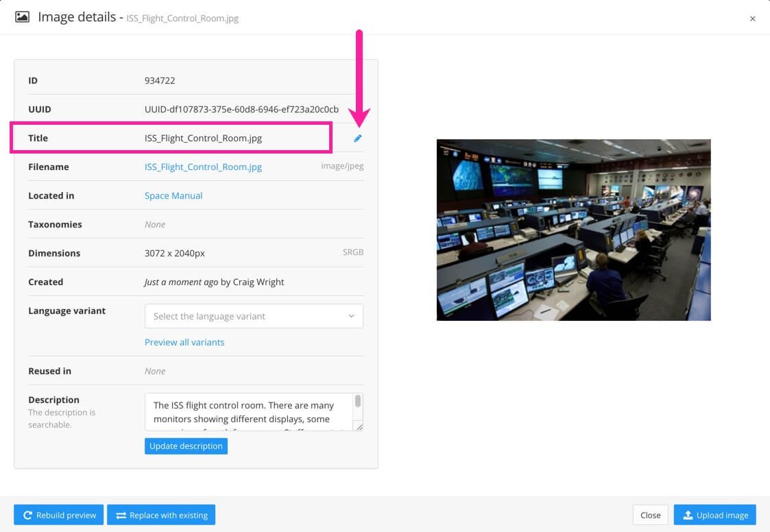This screenshot has width=770, height=532.
Task: Click the resize grip on the description box
Action: click(359, 428)
